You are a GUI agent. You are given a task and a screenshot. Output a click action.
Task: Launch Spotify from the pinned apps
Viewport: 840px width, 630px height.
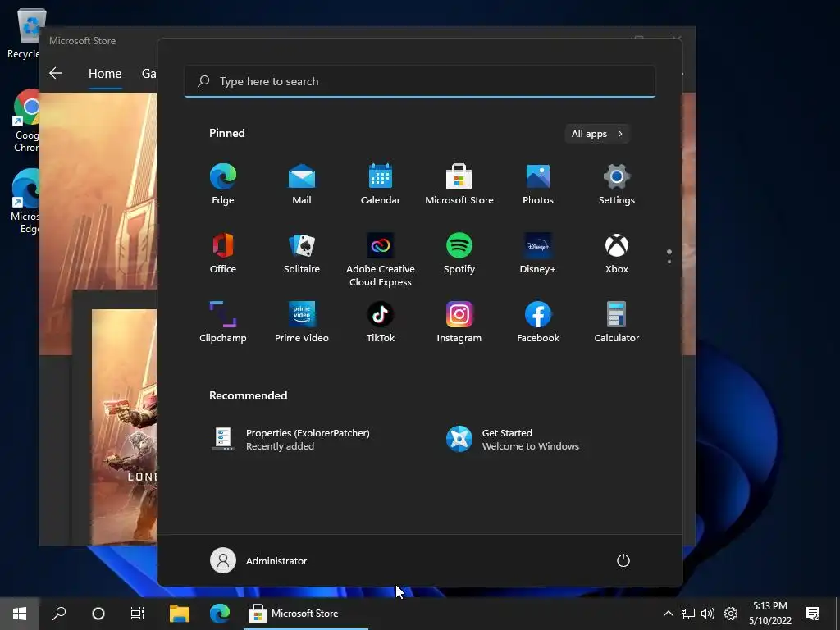pyautogui.click(x=459, y=253)
